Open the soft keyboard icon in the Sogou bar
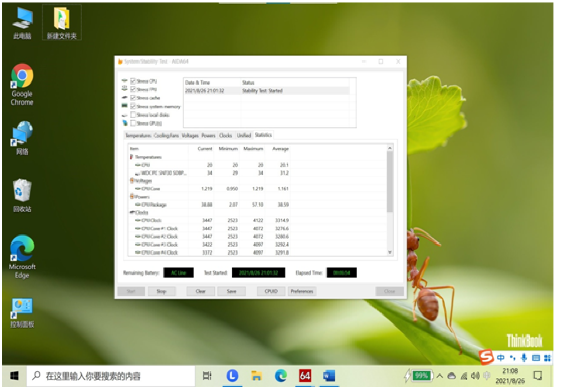This screenshot has height=392, width=564. pyautogui.click(x=536, y=358)
